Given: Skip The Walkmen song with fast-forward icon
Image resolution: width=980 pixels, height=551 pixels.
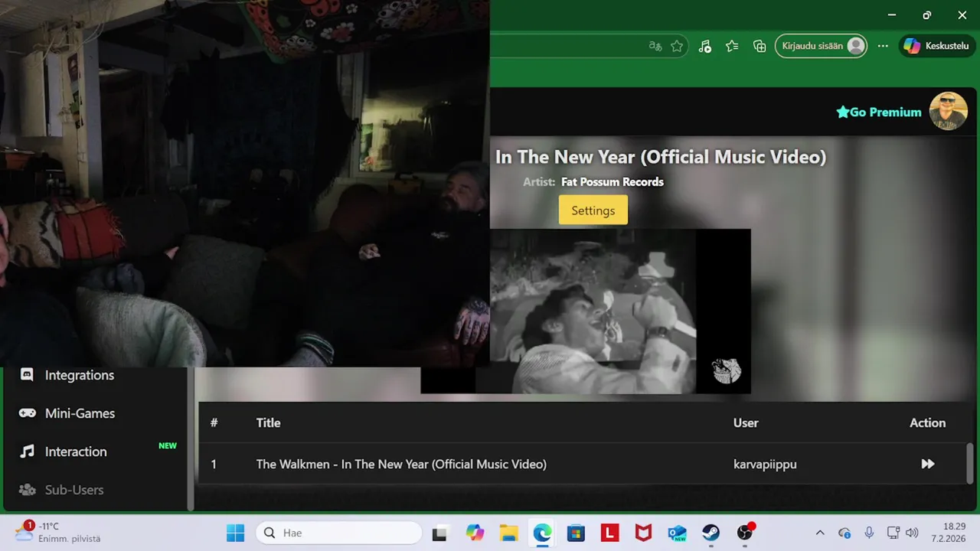Looking at the screenshot, I should [x=927, y=464].
